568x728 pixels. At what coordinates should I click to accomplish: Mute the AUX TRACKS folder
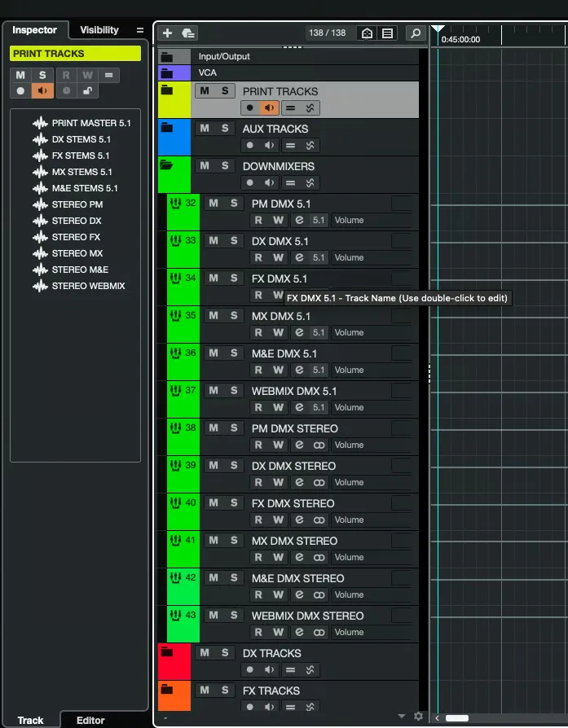point(205,128)
